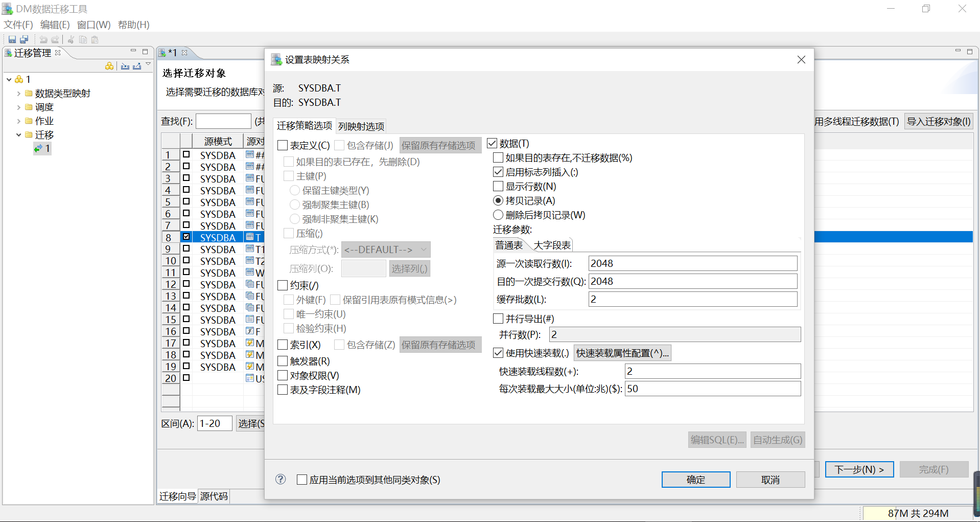This screenshot has width=980, height=522.
Task: Click the Cut scissors toolbar icon
Action: pos(71,39)
